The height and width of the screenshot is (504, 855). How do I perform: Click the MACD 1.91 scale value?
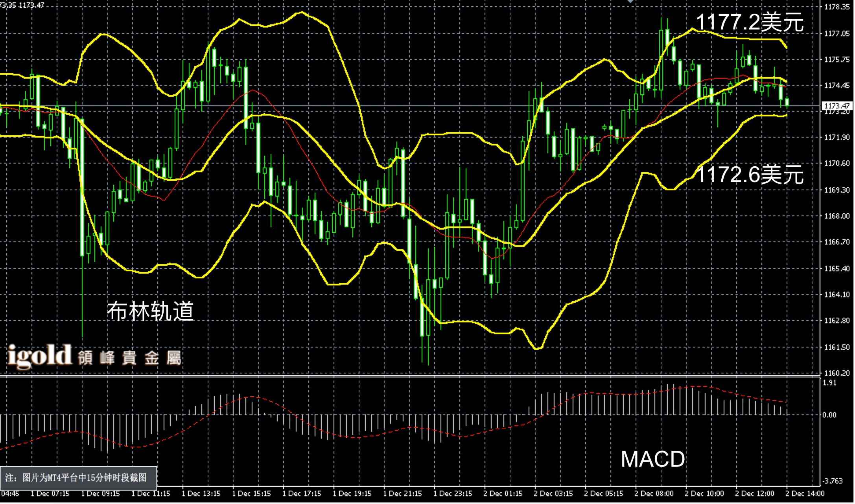pyautogui.click(x=829, y=383)
